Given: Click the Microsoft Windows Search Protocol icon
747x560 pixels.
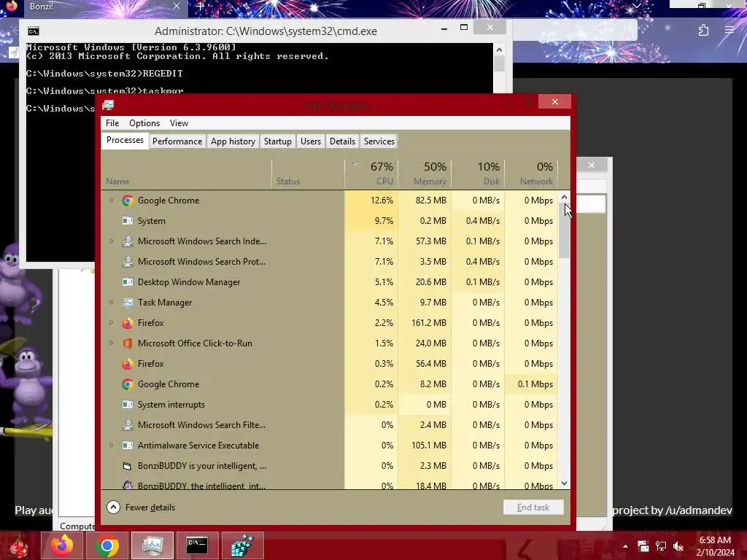Looking at the screenshot, I should coord(127,262).
